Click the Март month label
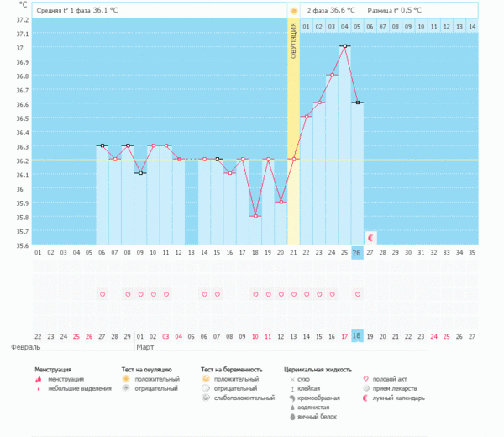The image size is (504, 437). (145, 346)
